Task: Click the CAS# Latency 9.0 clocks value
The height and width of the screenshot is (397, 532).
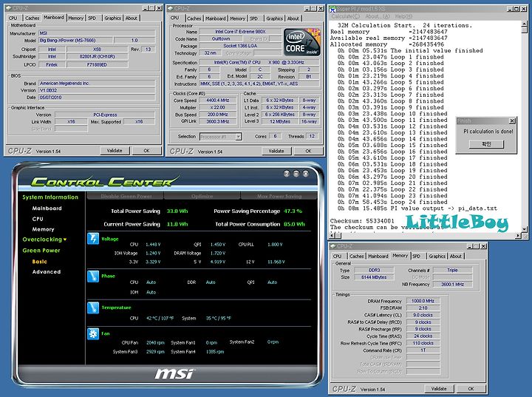Action: (423, 315)
